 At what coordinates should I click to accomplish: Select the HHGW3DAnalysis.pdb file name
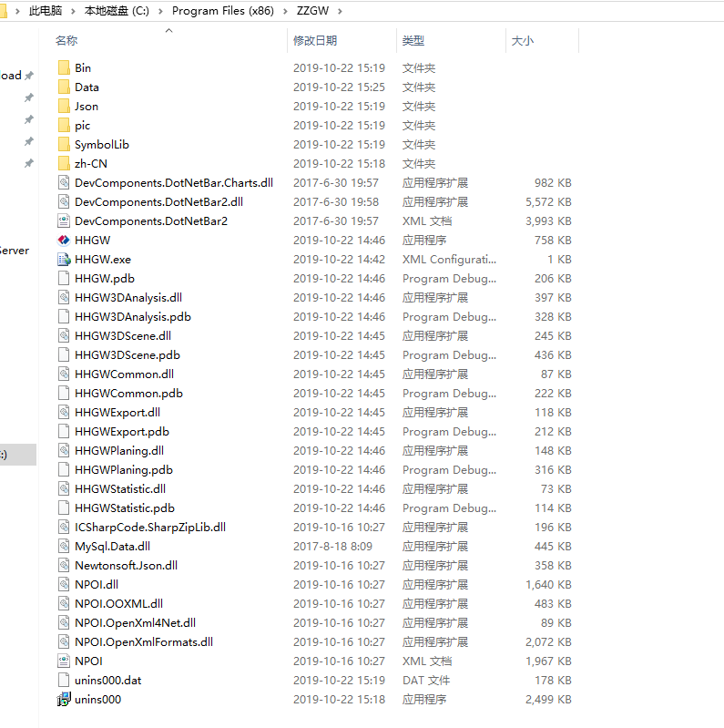[x=133, y=317]
